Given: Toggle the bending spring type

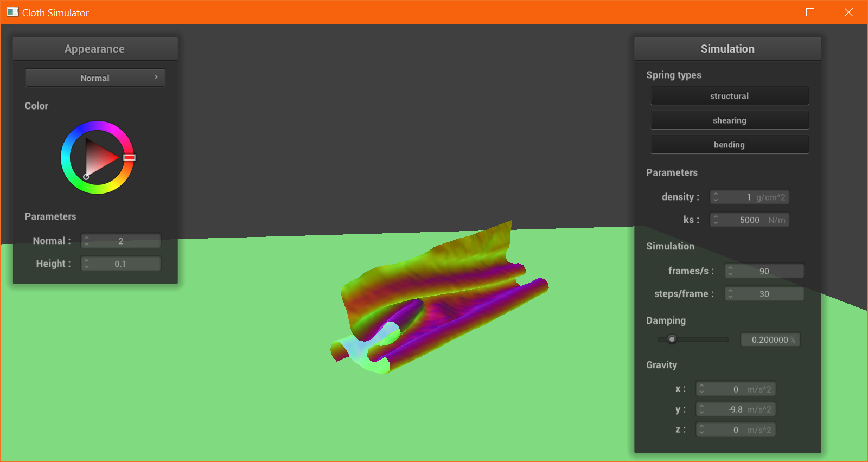Looking at the screenshot, I should (x=730, y=145).
